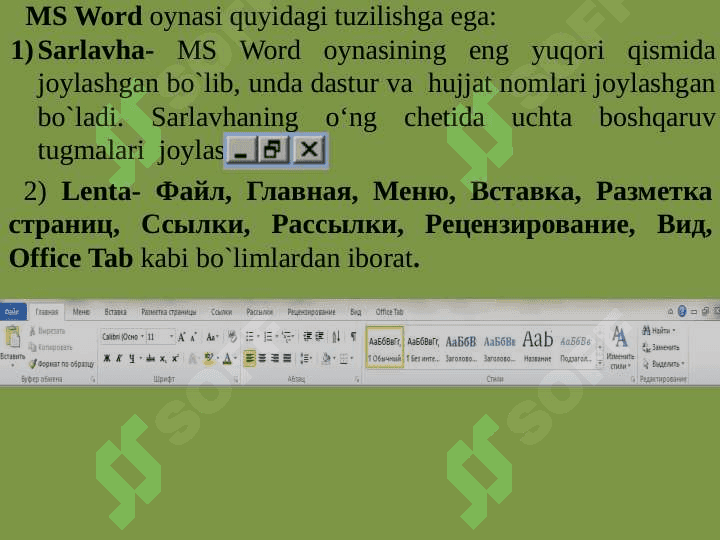Toggle strikethrough formatting
Viewport: 720px width, 540px height.
click(150, 358)
